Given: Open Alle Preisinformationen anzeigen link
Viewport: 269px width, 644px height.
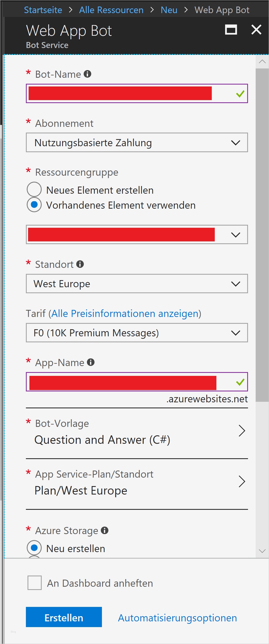Looking at the screenshot, I should 125,314.
